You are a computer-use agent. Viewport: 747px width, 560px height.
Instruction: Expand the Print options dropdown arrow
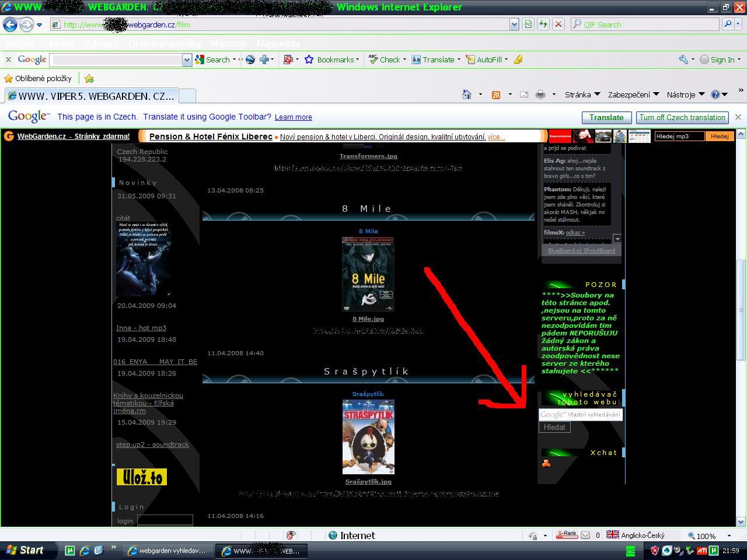pos(553,94)
